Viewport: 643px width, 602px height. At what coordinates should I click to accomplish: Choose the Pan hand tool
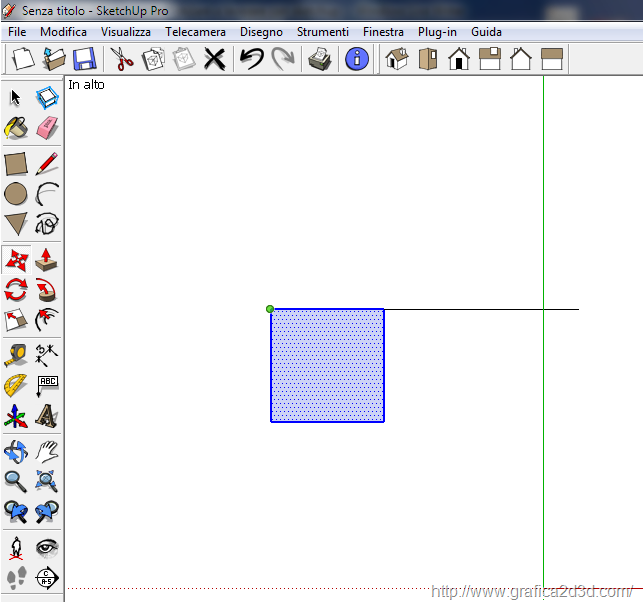pos(47,451)
